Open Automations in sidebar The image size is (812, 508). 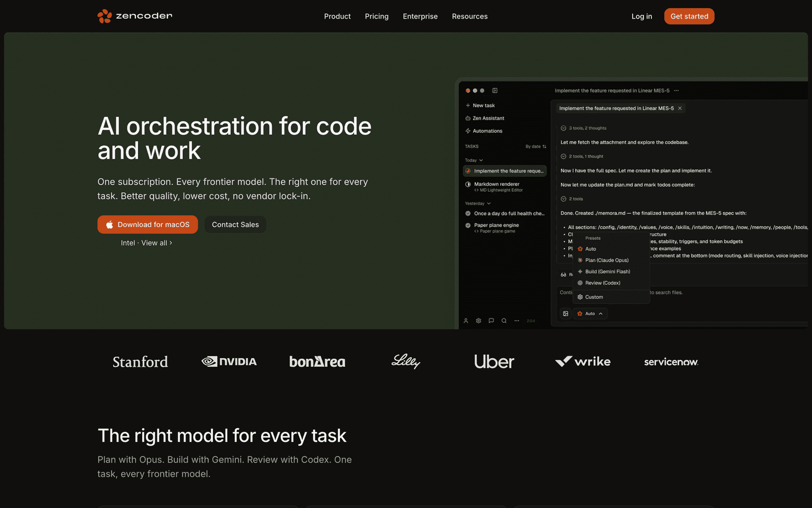pos(484,131)
